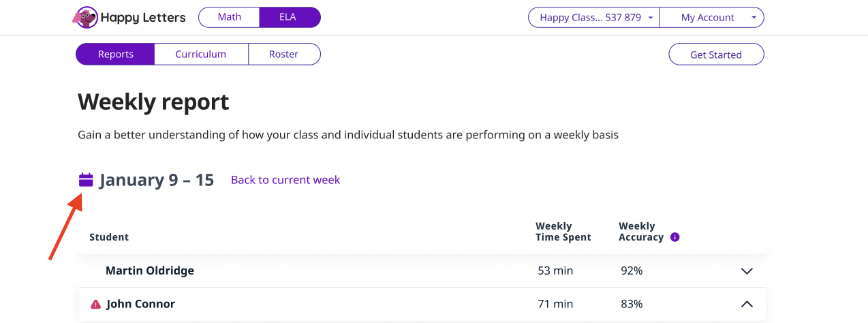Expand Martin Oldridge's row details
Viewport: 868px width, 323px height.
click(x=747, y=271)
